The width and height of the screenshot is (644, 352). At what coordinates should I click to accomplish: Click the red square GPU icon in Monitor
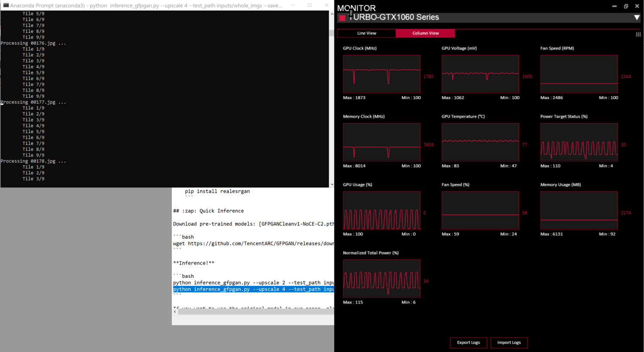coord(342,18)
